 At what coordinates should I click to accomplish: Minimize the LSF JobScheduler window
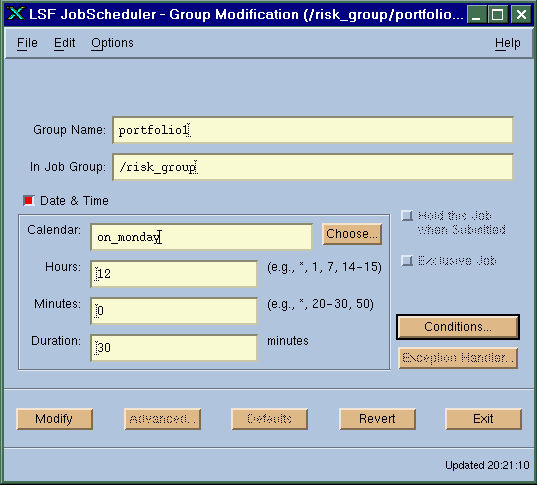click(x=476, y=14)
